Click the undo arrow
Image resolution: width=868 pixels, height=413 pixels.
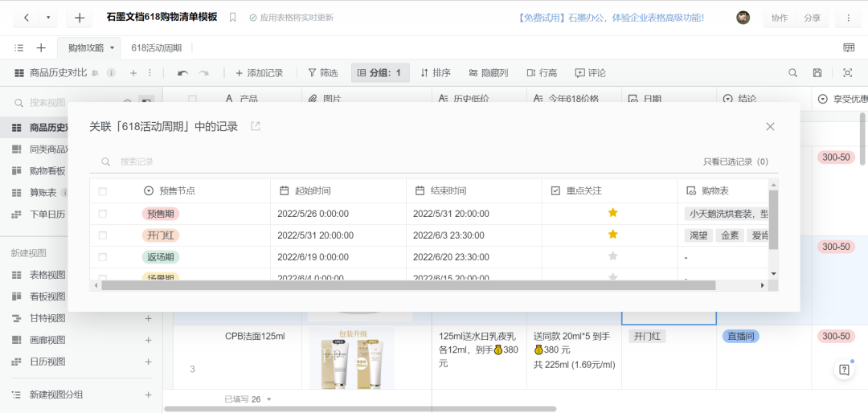(183, 73)
